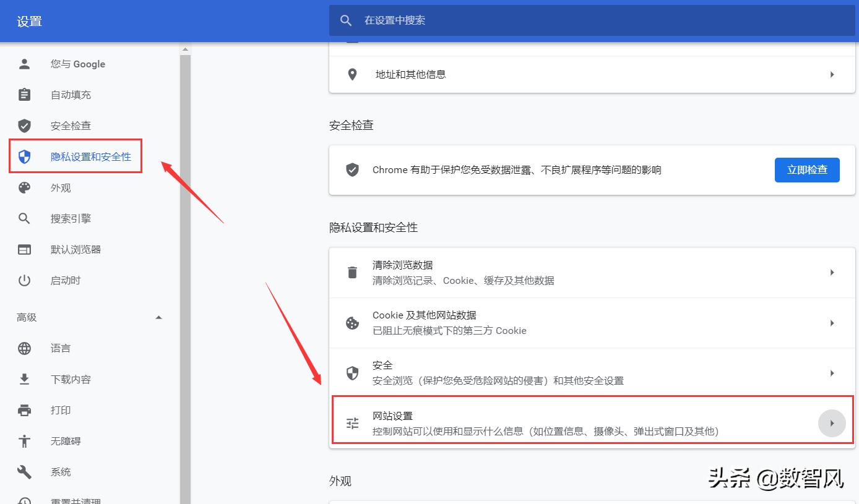Viewport: 859px width, 504px height.
Task: Click the 语言 (Languages) globe icon
Action: (24, 348)
